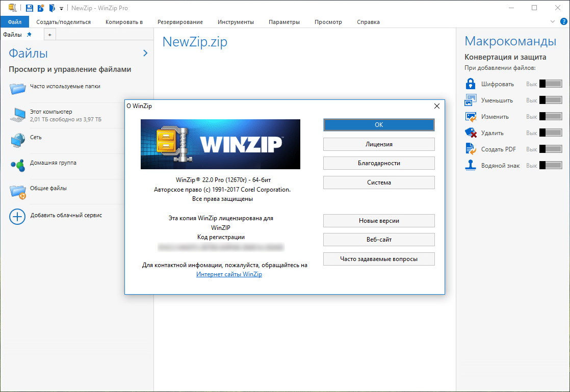The image size is (570, 392).
Task: Open the Создать/поделиться ribbon tab
Action: pyautogui.click(x=64, y=22)
